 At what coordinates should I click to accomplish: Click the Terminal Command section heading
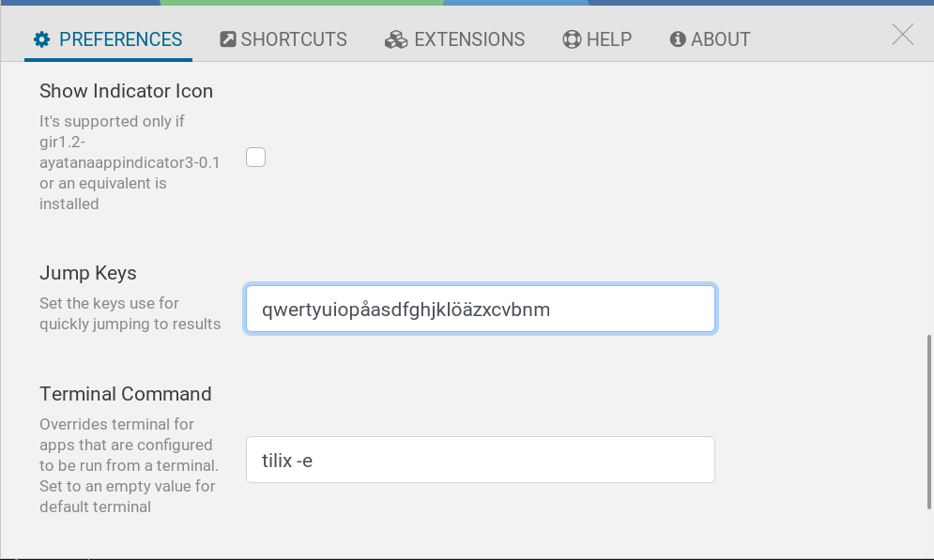pyautogui.click(x=125, y=394)
